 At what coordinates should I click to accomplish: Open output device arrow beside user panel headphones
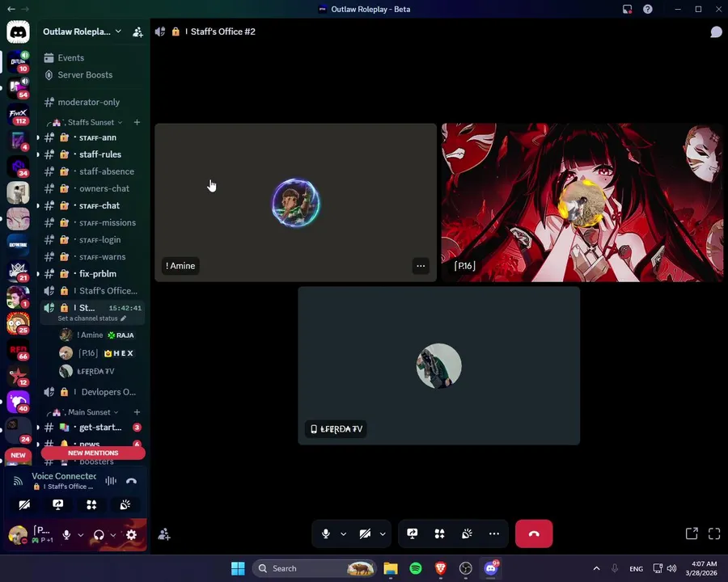point(112,534)
